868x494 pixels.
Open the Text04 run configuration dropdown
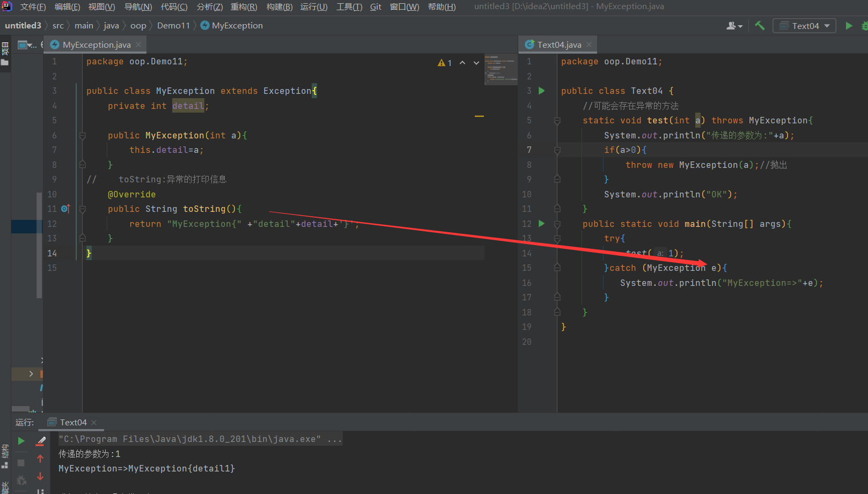[804, 26]
